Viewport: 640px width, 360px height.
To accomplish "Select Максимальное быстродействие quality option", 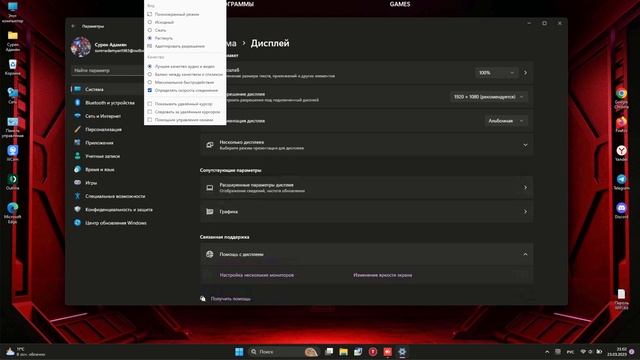I will (x=181, y=82).
